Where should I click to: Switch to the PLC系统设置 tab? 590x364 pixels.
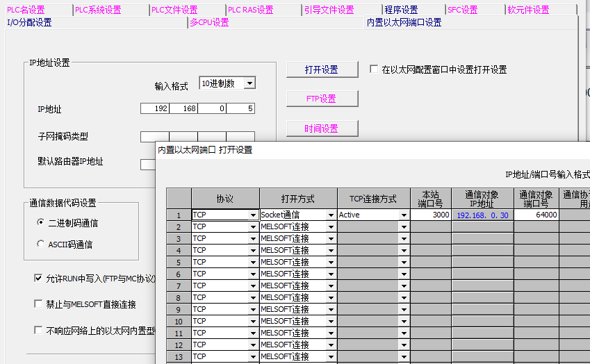pyautogui.click(x=98, y=10)
